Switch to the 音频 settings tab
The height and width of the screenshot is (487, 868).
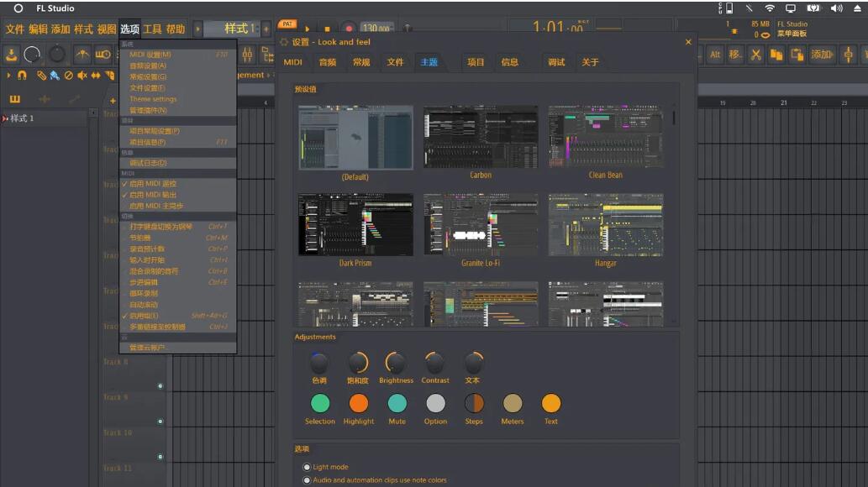tap(328, 62)
